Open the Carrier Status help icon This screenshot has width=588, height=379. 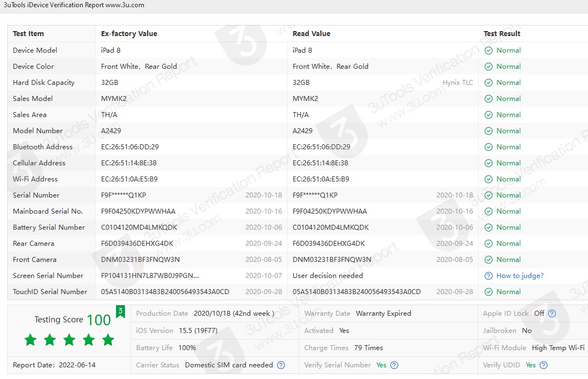281,365
